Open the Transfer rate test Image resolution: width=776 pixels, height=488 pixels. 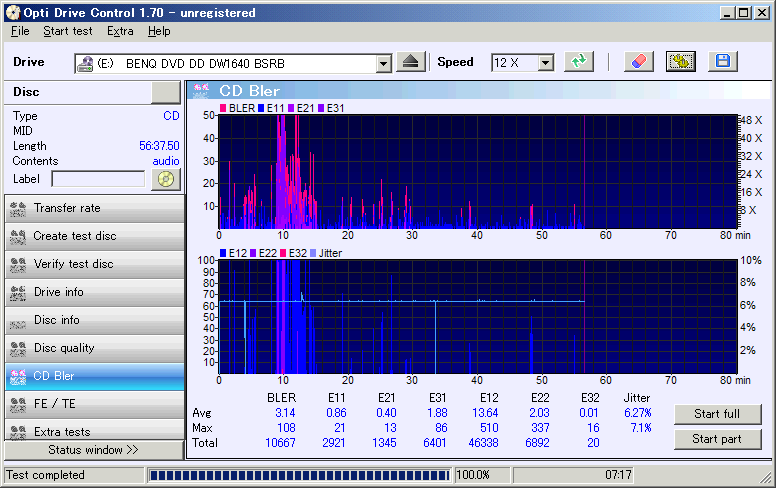(92, 208)
